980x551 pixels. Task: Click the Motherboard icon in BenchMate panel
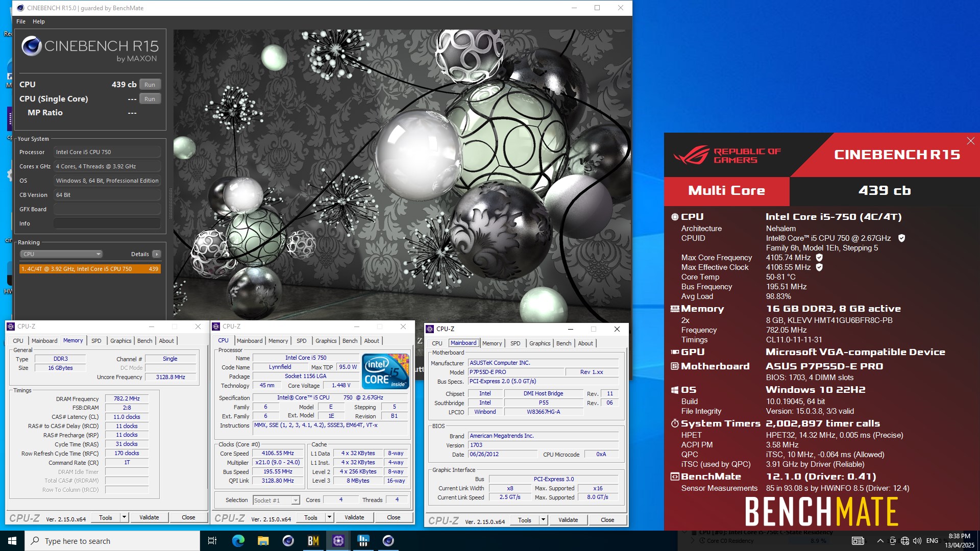tap(675, 366)
